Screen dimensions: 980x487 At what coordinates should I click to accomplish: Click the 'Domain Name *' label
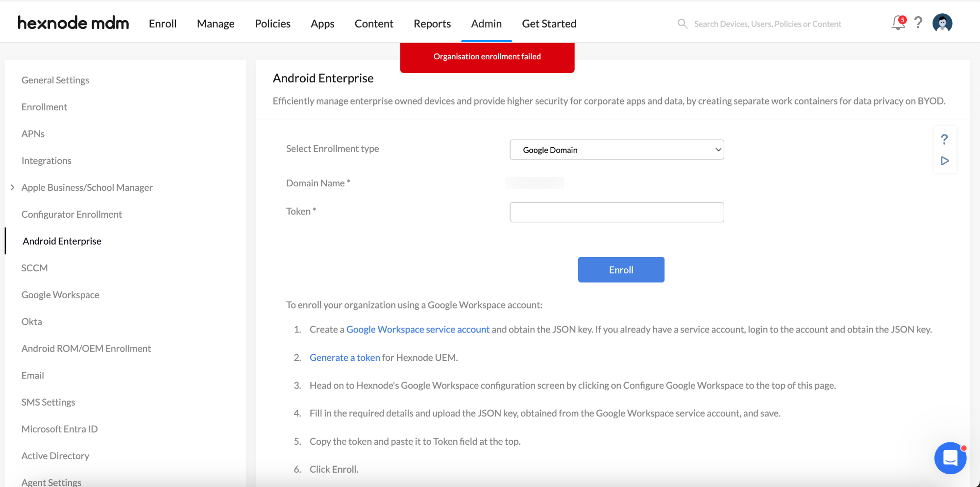(318, 183)
